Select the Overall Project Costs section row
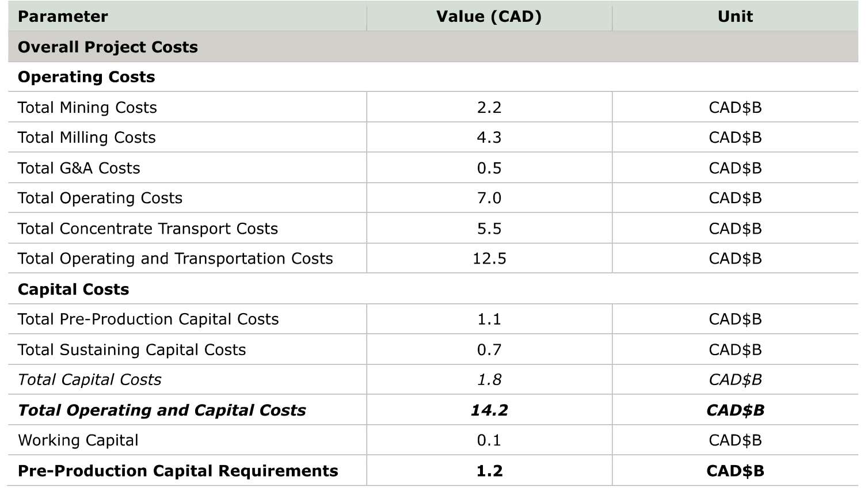Screen dimensions: 868x495 point(108,47)
